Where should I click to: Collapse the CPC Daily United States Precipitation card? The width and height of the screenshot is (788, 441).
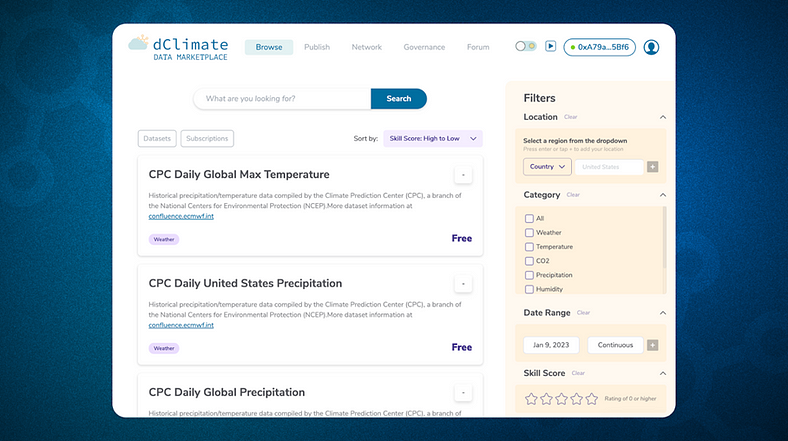[463, 284]
